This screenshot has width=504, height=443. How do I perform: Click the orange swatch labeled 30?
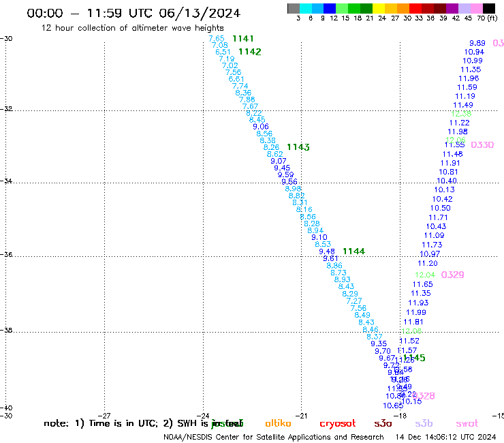(403, 8)
